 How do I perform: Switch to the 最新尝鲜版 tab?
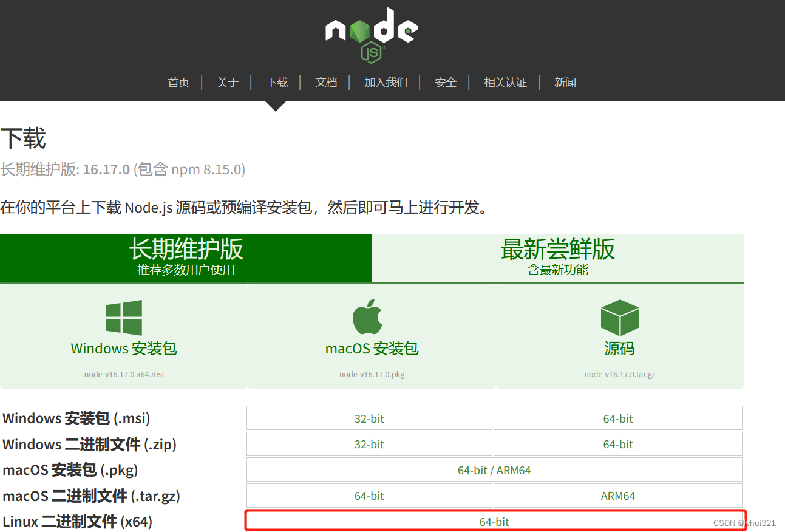(x=558, y=257)
